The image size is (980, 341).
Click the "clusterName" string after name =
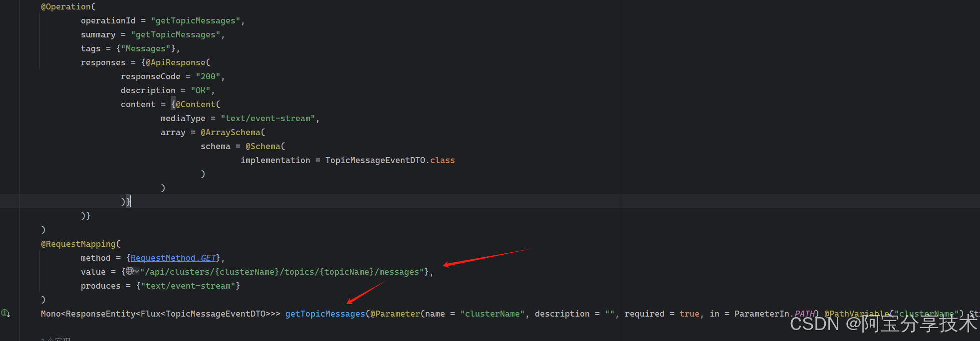point(492,314)
